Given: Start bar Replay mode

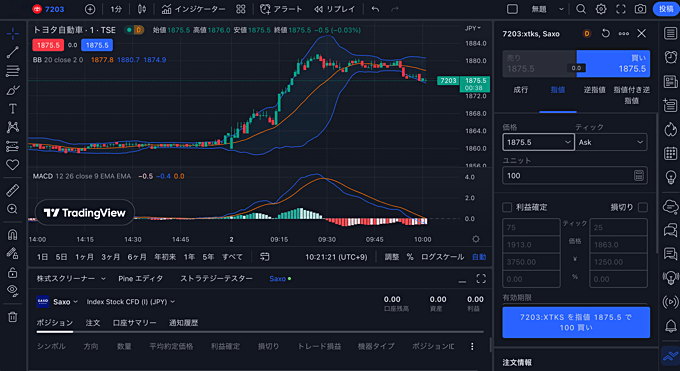Looking at the screenshot, I should [x=334, y=9].
